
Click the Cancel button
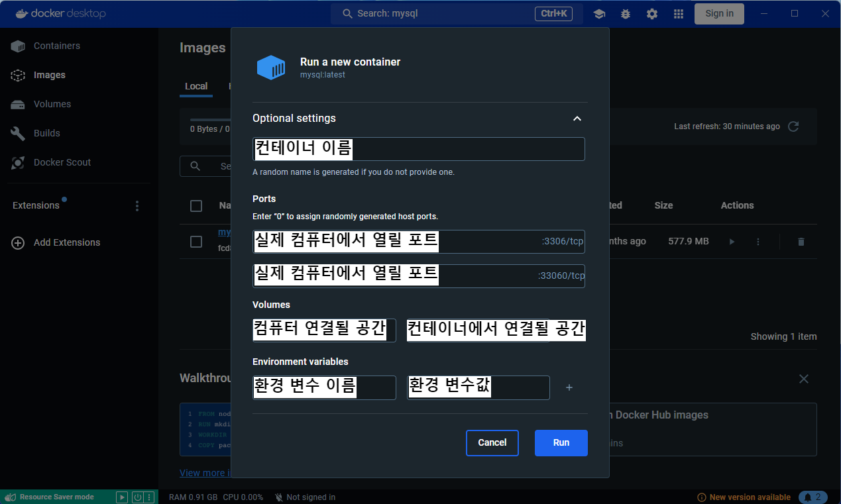(492, 443)
